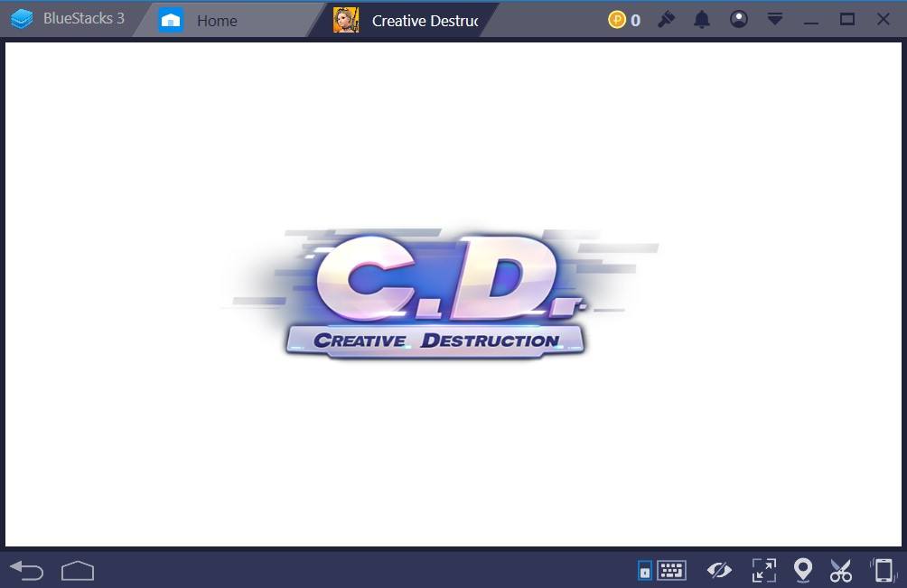
Task: Open the notifications bell
Action: tap(702, 20)
